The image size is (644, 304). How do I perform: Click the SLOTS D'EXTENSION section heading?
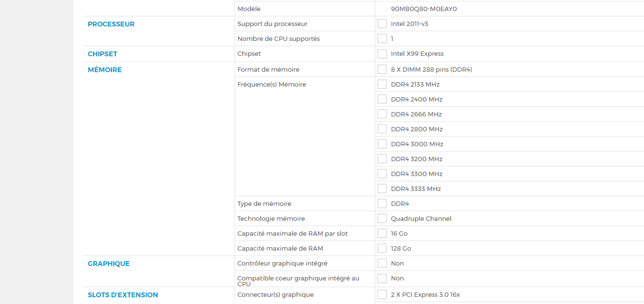123,295
